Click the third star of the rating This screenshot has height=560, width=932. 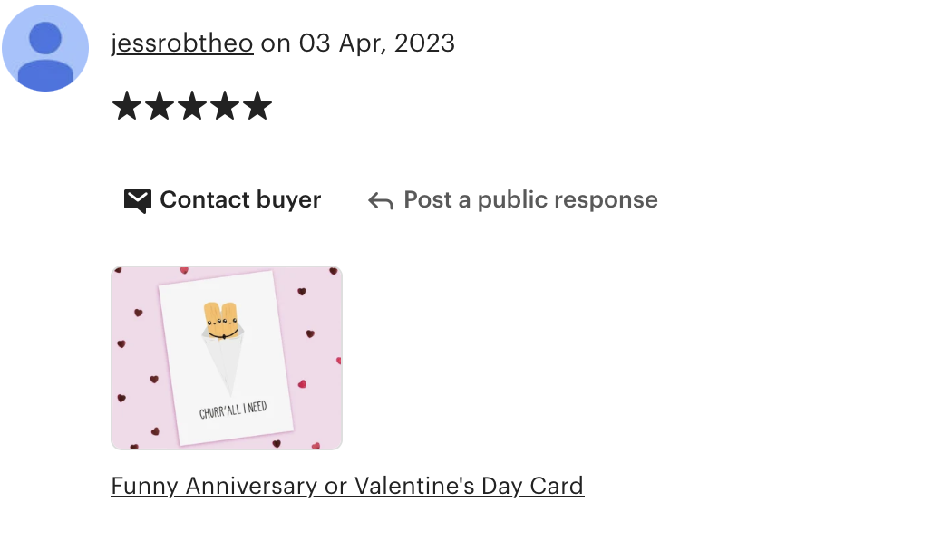point(192,106)
